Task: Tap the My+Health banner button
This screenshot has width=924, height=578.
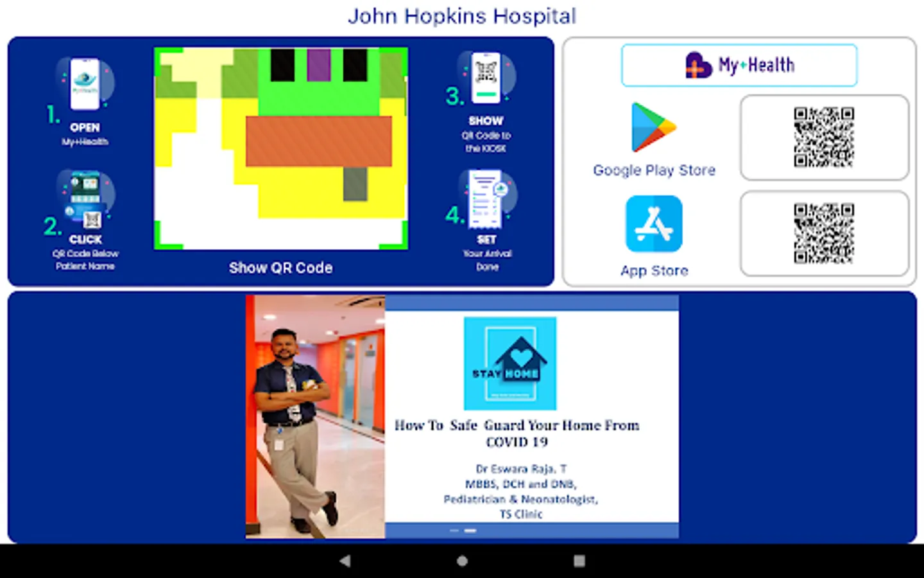Action: coord(739,66)
